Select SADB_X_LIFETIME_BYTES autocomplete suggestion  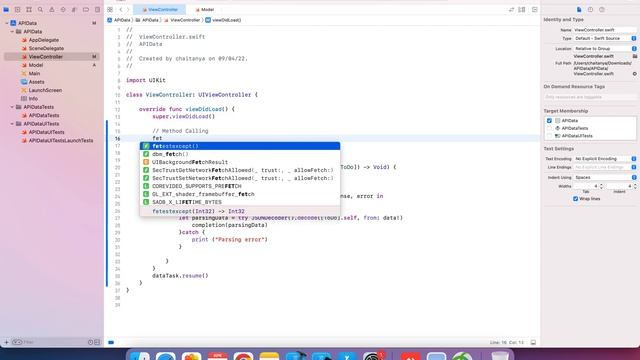click(x=240, y=202)
